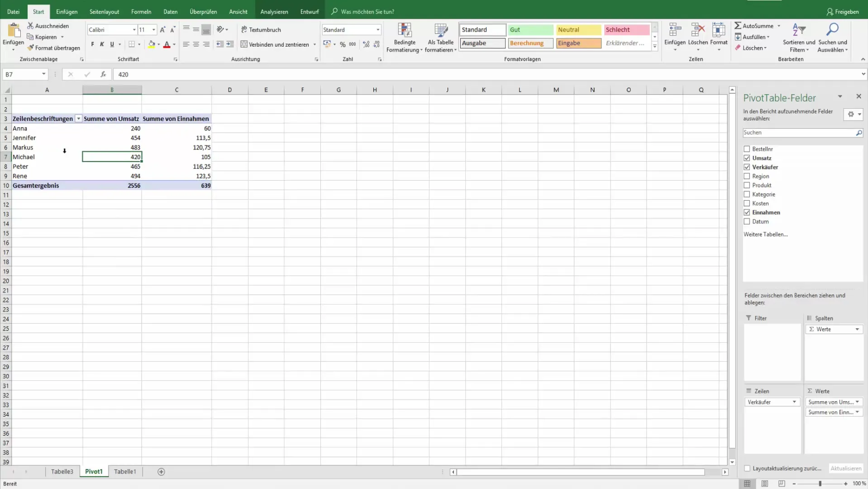This screenshot has width=868, height=489.
Task: Click Ausschneiden scissors icon
Action: [30, 26]
